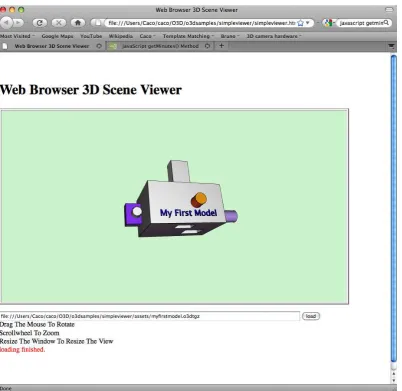Reload the page with the refresh button
Screen dimensions: 402x391
pos(40,23)
